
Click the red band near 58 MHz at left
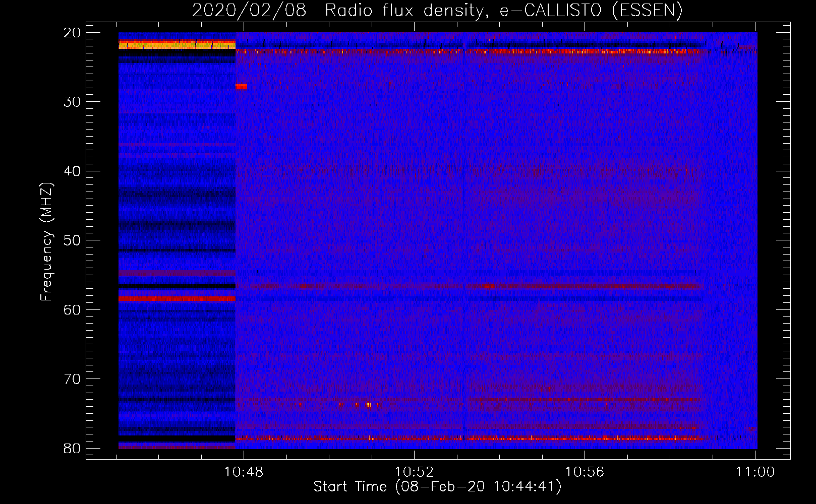pos(177,298)
